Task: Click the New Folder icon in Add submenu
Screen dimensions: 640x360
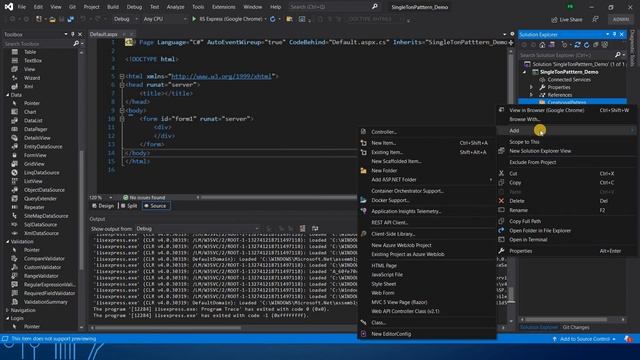Action: [x=363, y=171]
